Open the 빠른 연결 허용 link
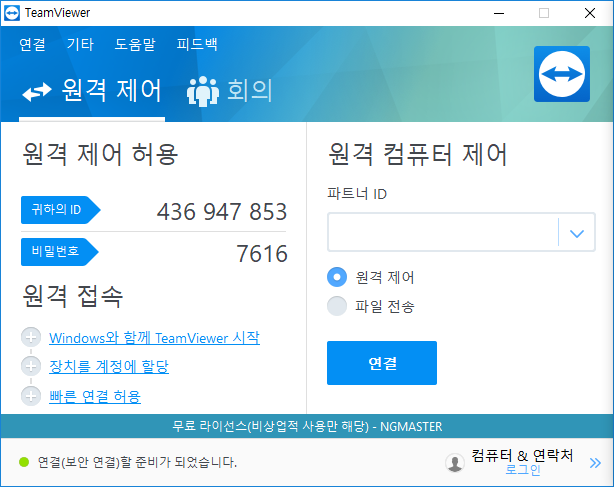 (x=95, y=397)
